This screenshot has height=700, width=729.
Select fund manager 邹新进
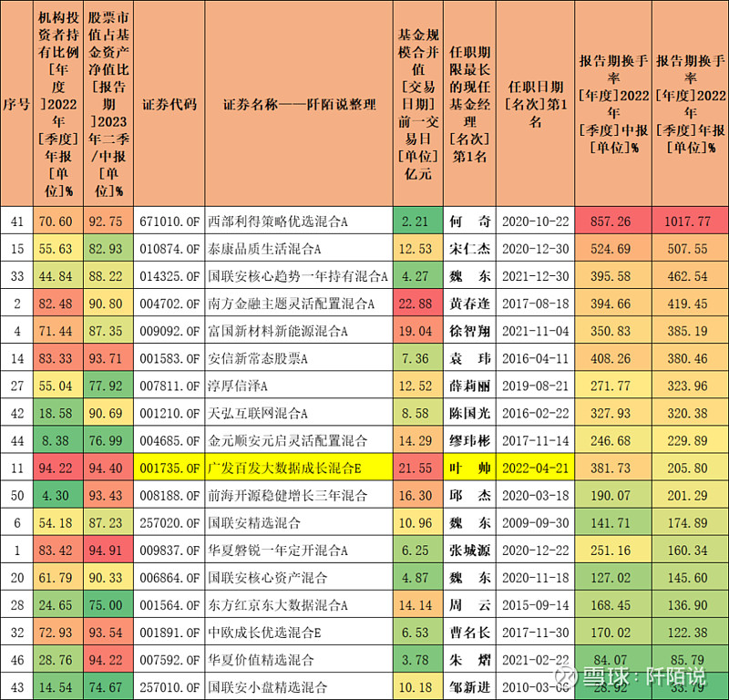(469, 688)
